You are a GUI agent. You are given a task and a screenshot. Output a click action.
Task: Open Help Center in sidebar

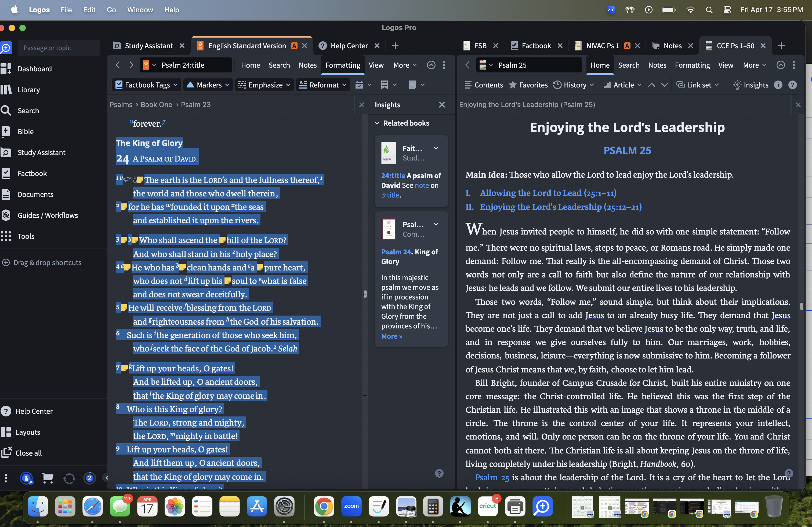pos(27,411)
